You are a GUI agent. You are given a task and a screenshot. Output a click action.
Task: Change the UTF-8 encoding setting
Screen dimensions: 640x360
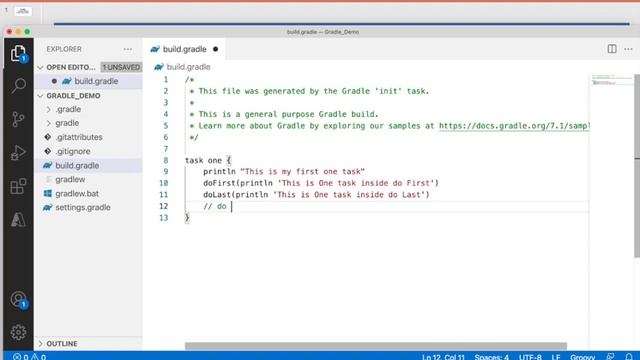530,357
